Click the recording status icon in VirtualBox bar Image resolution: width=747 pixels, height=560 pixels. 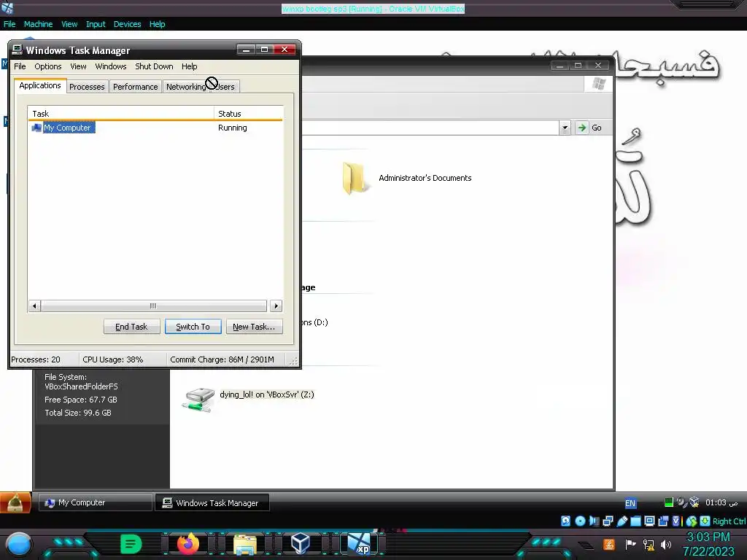[x=663, y=521]
